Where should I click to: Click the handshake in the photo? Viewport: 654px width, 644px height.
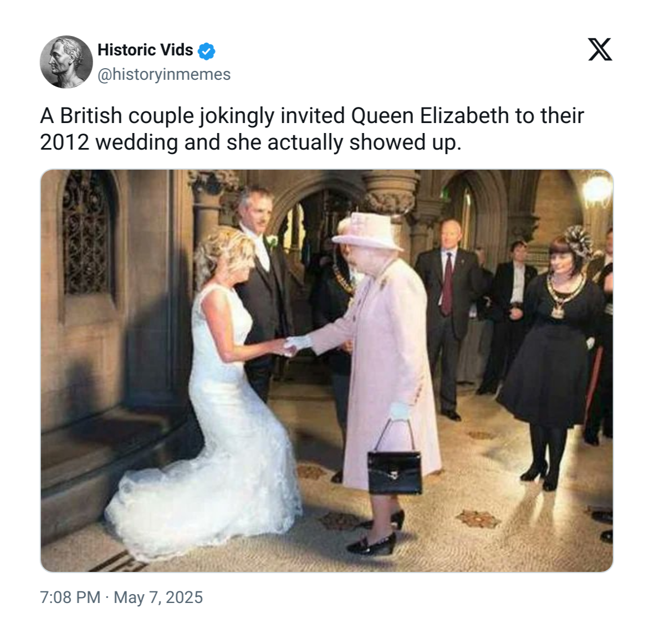click(290, 347)
